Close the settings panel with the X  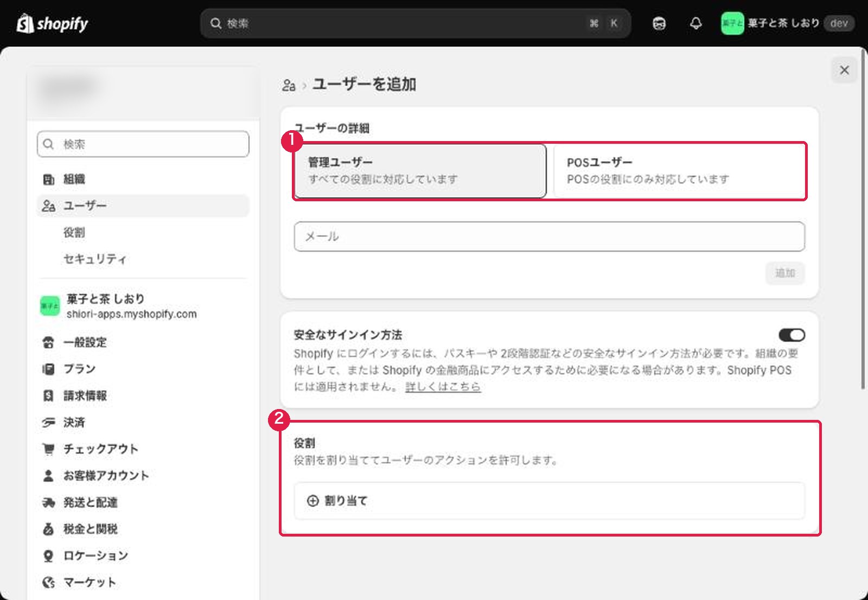coord(844,70)
